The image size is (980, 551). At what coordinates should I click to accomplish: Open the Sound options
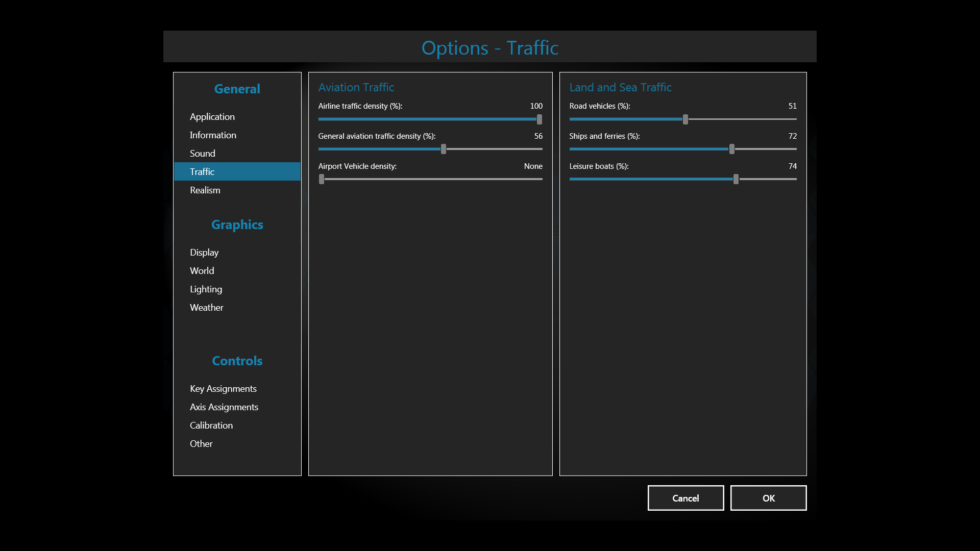point(203,154)
